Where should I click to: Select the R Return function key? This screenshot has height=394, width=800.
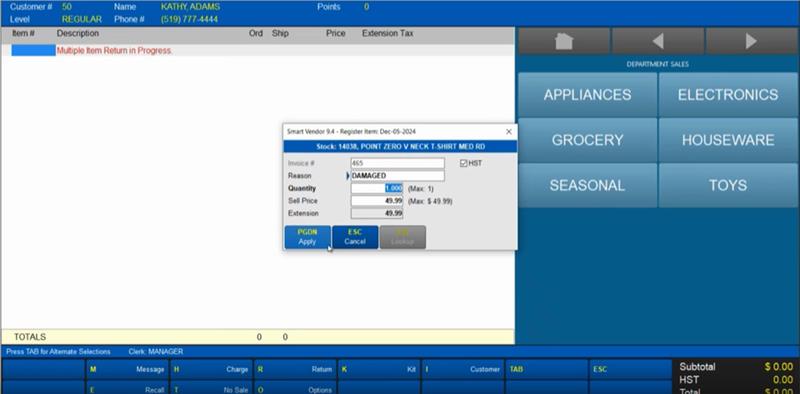(x=294, y=369)
